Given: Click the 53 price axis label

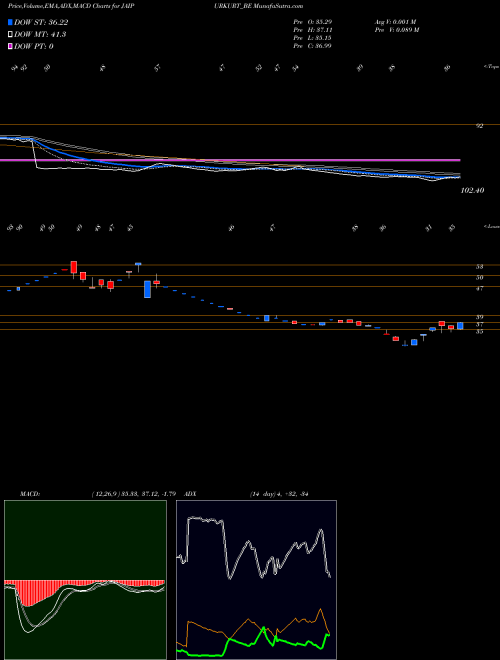Looking at the screenshot, I should (479, 266).
